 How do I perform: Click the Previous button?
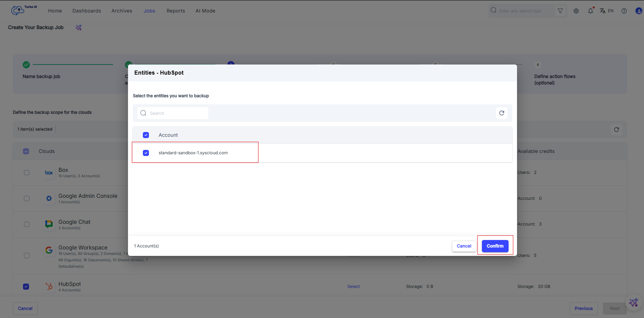584,309
